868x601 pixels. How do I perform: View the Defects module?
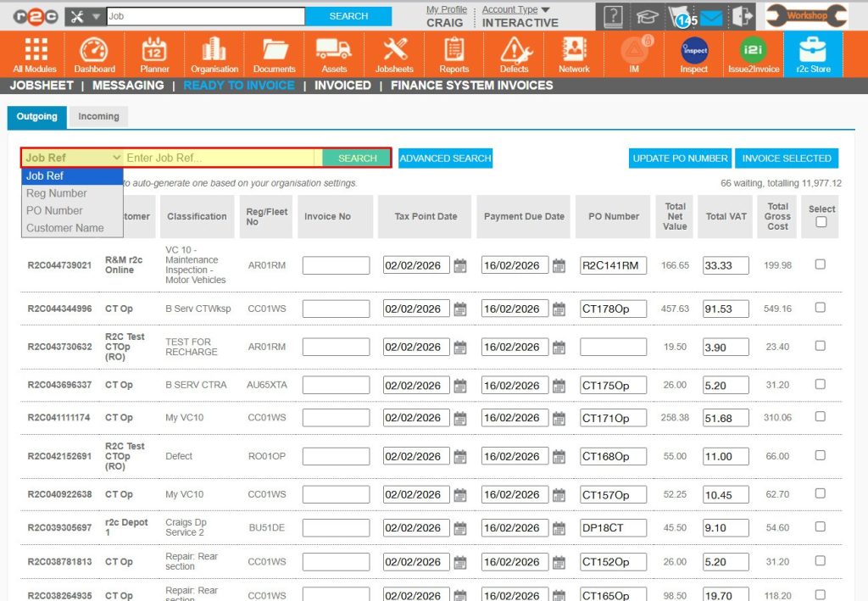tap(514, 53)
